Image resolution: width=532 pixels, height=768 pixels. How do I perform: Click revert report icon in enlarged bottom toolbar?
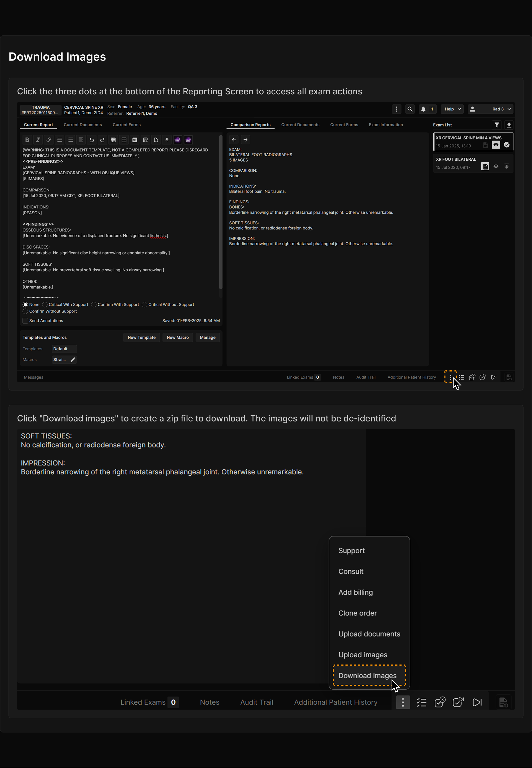[503, 702]
